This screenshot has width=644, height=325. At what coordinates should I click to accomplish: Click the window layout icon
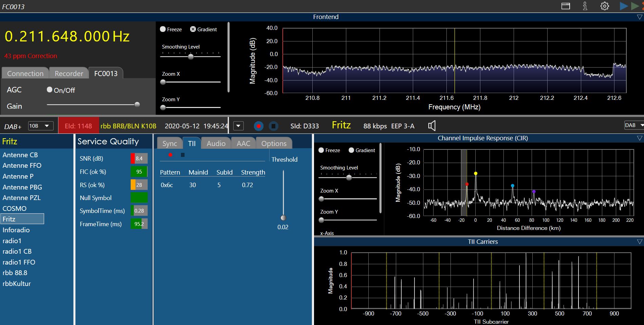click(566, 6)
